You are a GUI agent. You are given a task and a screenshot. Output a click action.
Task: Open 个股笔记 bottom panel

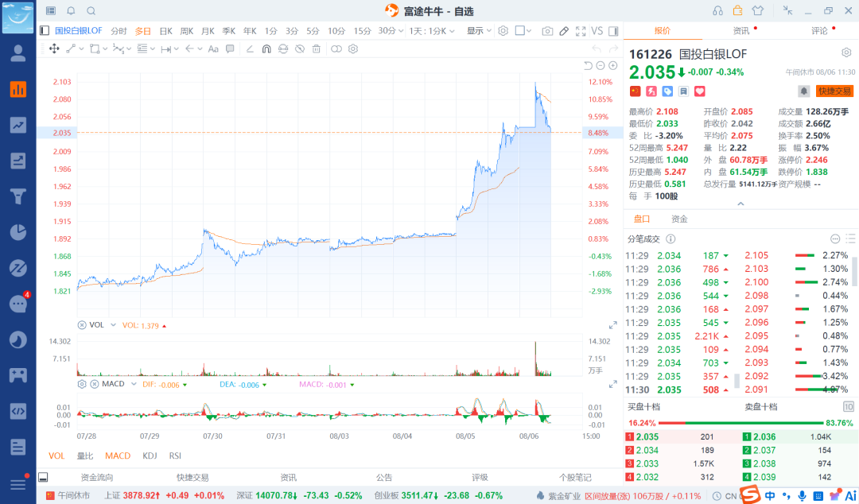[575, 477]
